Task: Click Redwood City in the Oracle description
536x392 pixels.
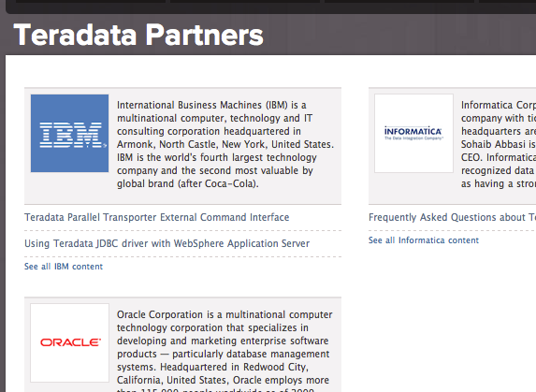Action: (x=276, y=367)
